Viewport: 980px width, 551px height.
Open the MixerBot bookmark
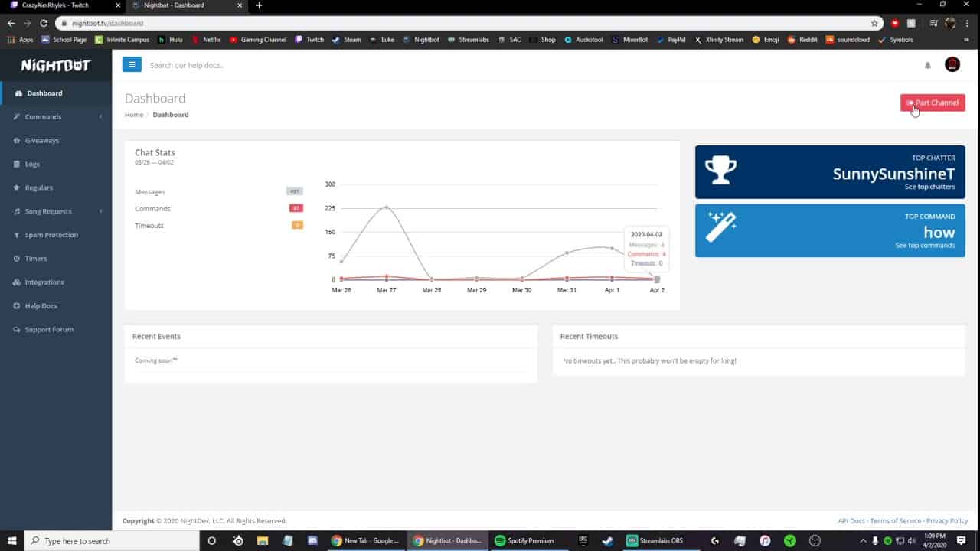point(631,40)
